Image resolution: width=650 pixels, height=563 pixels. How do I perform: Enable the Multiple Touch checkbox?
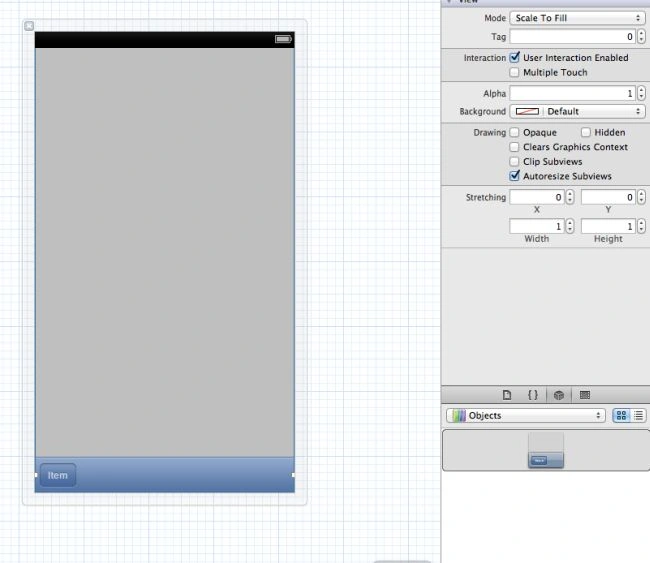pos(514,73)
